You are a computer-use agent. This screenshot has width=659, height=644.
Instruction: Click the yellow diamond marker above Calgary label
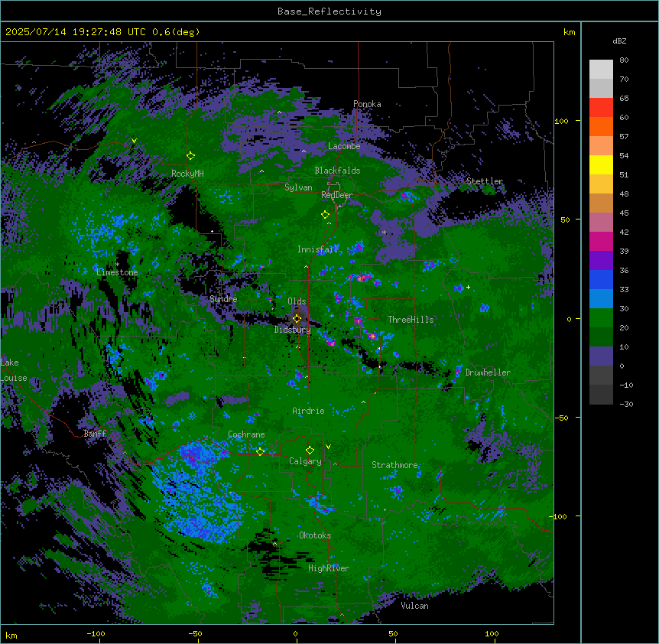[x=310, y=450]
